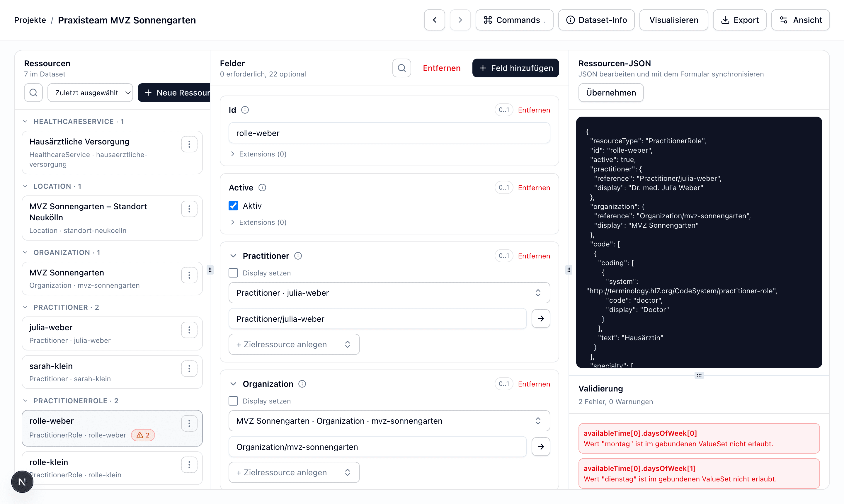Click Entfernen in the Felder header
844x504 pixels.
click(442, 68)
